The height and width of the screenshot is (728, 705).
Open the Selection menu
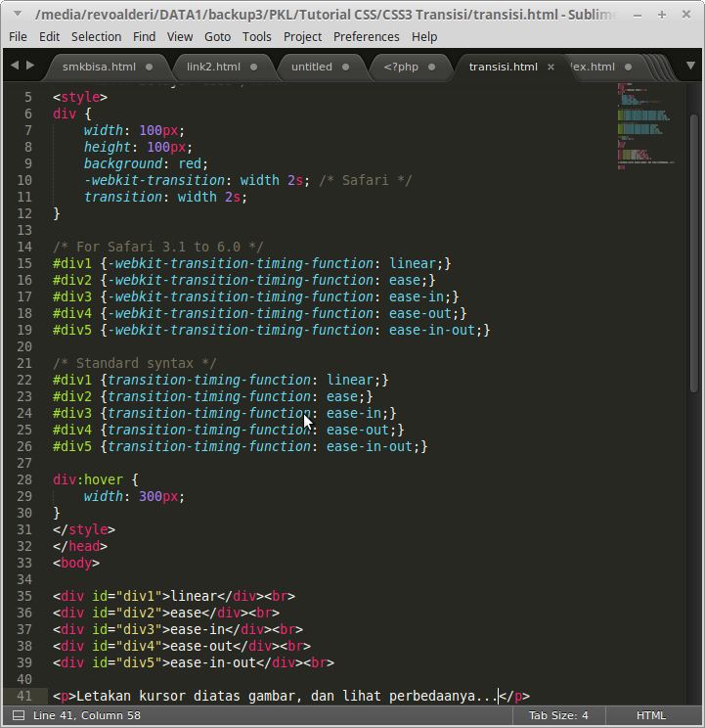click(x=96, y=36)
